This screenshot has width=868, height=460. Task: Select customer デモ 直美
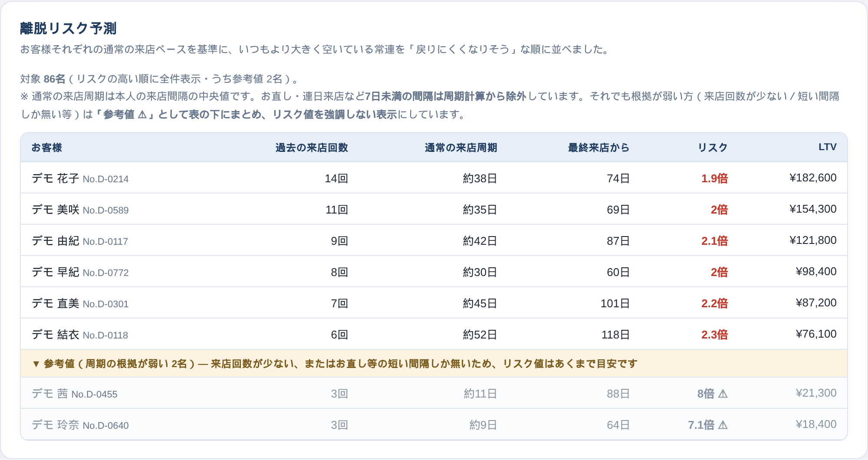tap(56, 303)
